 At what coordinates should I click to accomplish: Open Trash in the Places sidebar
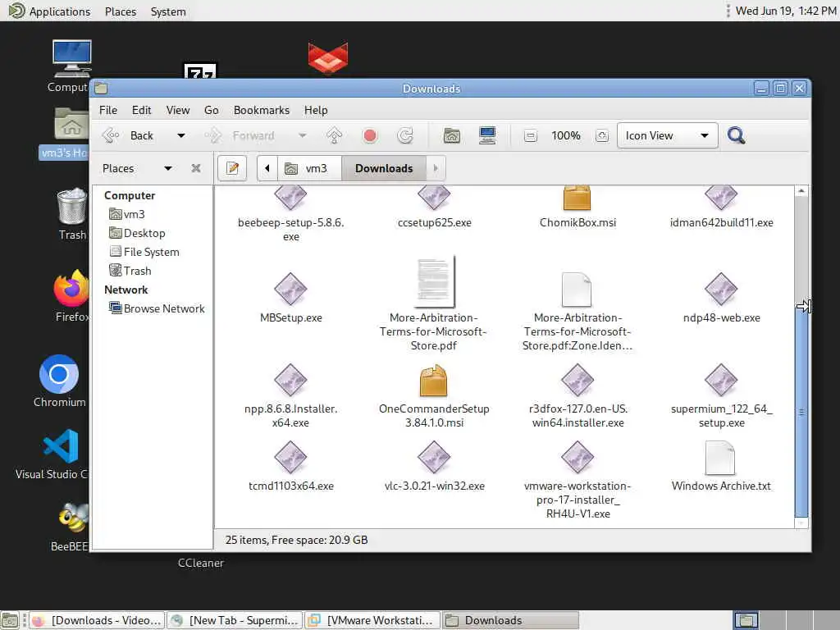click(130, 271)
